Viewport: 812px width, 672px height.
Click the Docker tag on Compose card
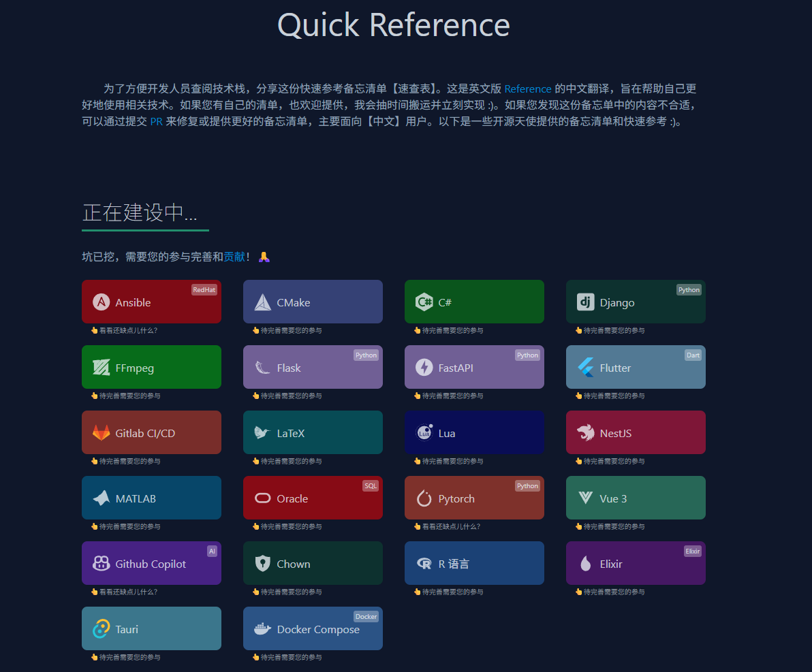click(x=366, y=617)
